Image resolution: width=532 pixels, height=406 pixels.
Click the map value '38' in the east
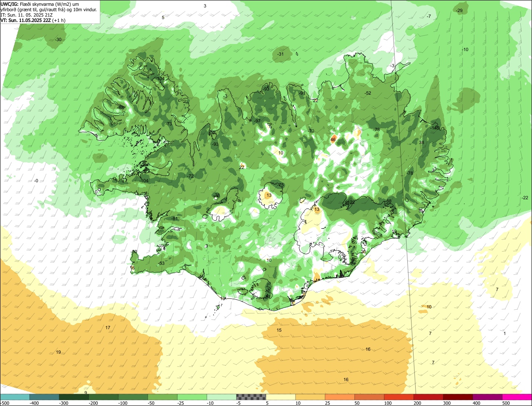tap(421, 142)
